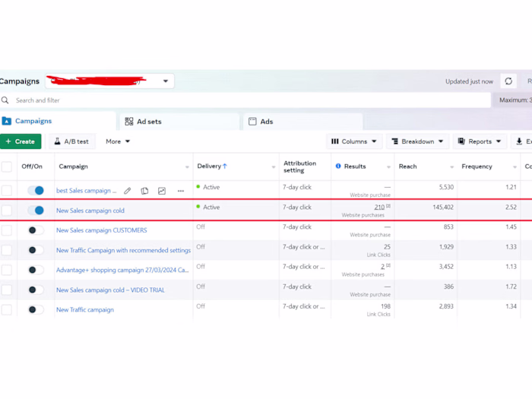The width and height of the screenshot is (532, 399).
Task: Open the chart icon on best Sales campaign row
Action: pyautogui.click(x=162, y=191)
